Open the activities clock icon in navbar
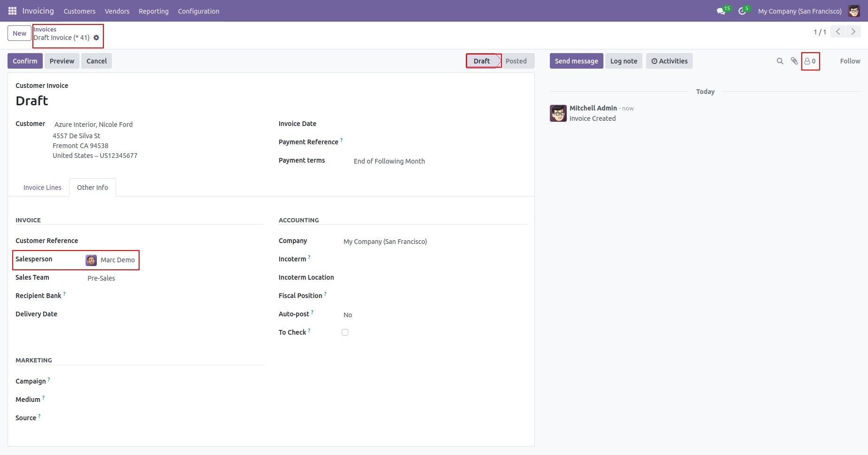The image size is (868, 455). [742, 11]
